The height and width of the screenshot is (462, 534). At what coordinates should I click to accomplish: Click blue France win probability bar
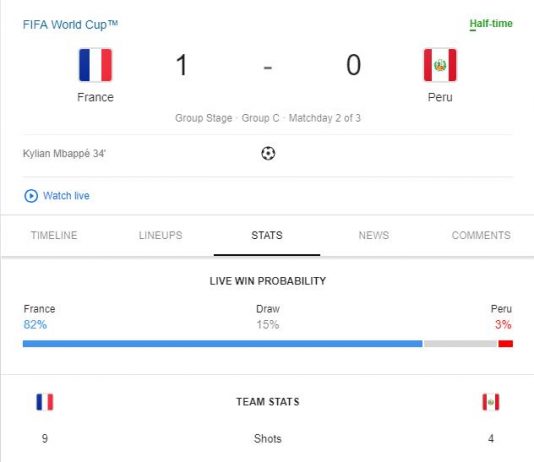223,344
